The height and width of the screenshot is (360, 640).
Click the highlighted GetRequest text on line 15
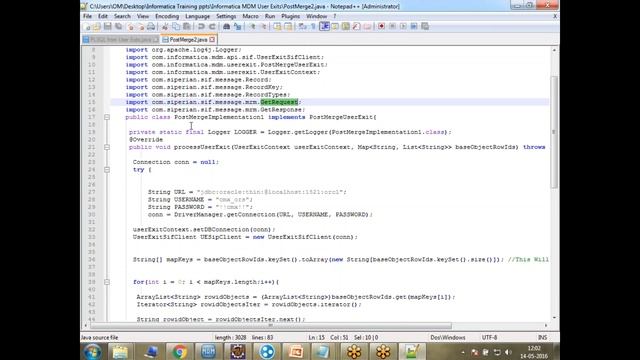coord(280,102)
